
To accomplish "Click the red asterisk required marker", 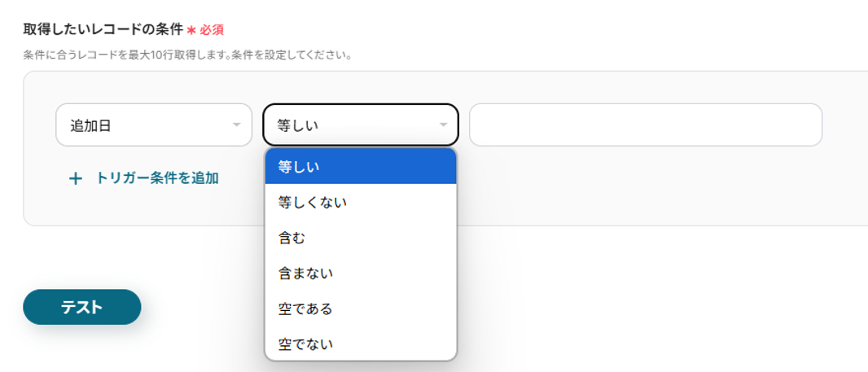I will pos(191,30).
